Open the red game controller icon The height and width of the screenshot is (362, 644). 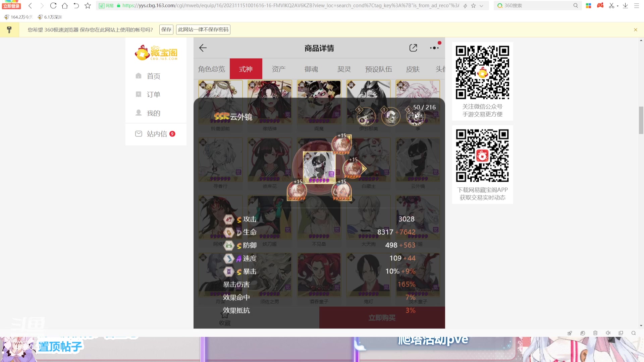point(600,5)
